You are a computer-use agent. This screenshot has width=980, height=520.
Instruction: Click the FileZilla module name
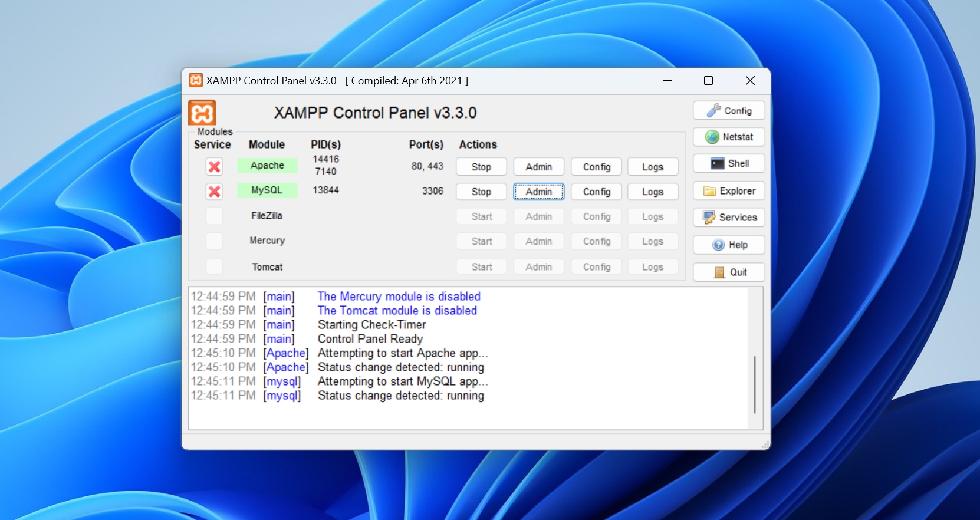[x=267, y=216]
